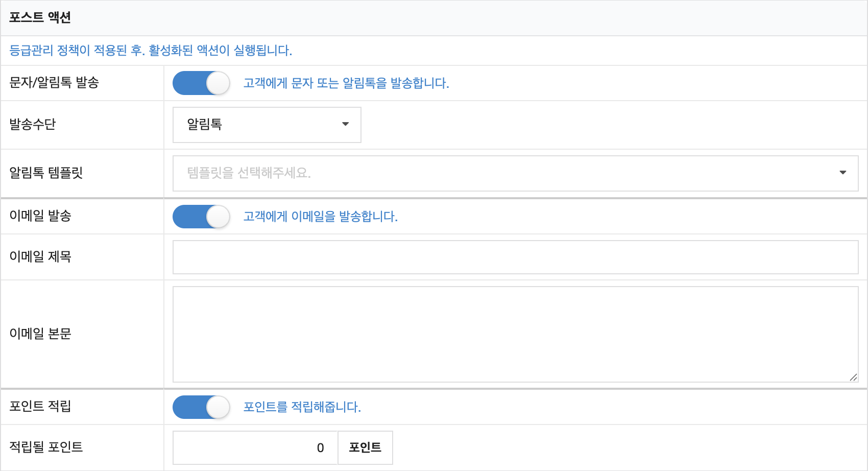Click the 등급관리 정책 description text
Screen dimensions: 868x471
pyautogui.click(x=151, y=51)
